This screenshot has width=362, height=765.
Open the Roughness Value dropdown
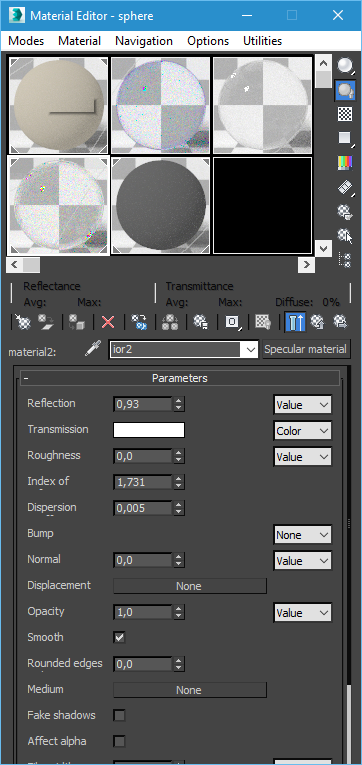[302, 457]
